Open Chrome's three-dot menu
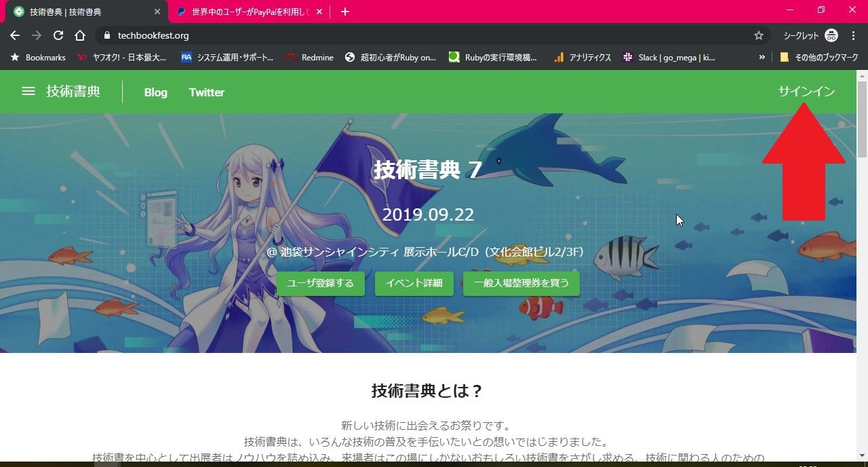 853,35
